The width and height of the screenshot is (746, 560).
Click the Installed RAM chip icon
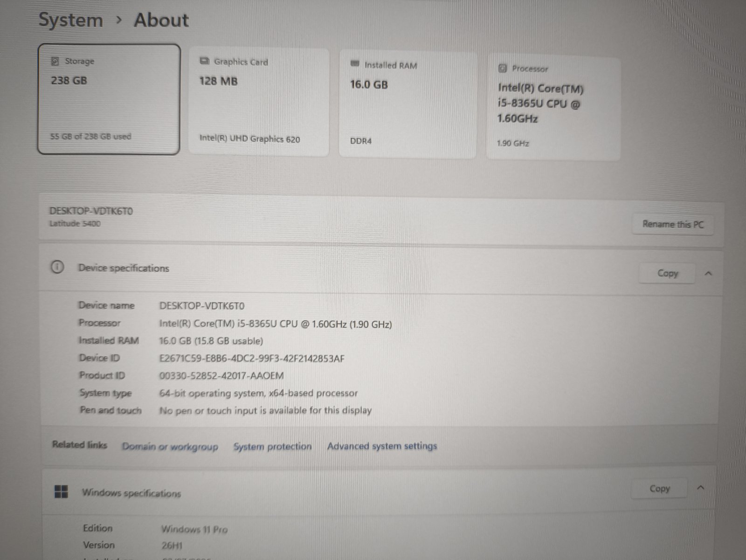[x=355, y=64]
